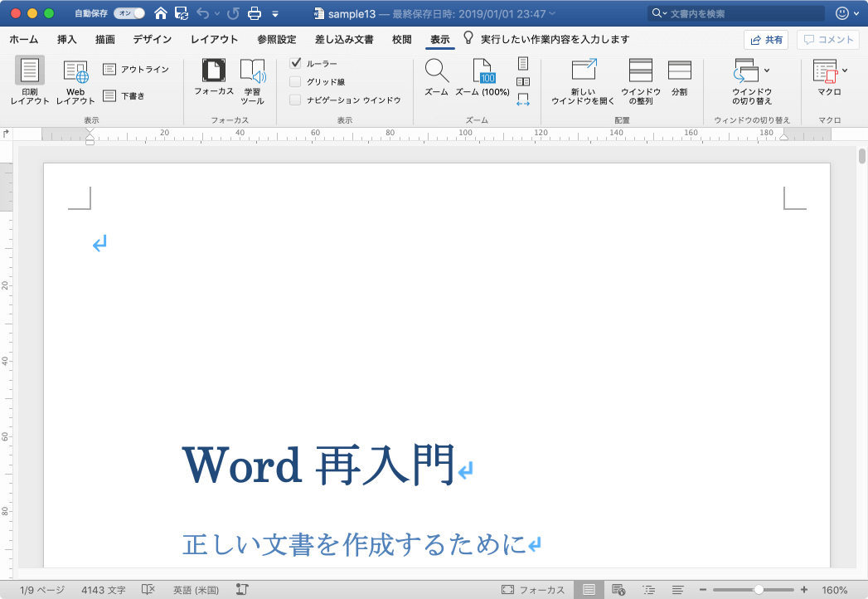Switch to the Insert (挿入) tab
Image resolution: width=868 pixels, height=599 pixels.
pyautogui.click(x=67, y=40)
